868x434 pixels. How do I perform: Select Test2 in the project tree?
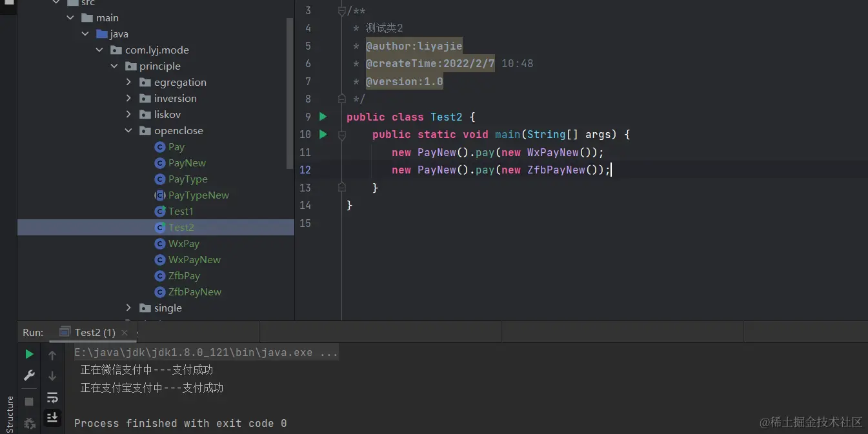156,228
